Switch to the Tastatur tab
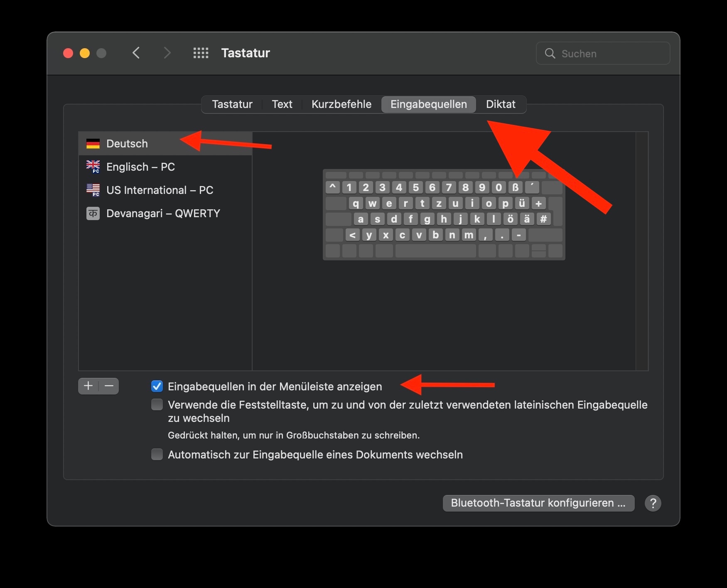Screen dimensions: 727x588 232,104
